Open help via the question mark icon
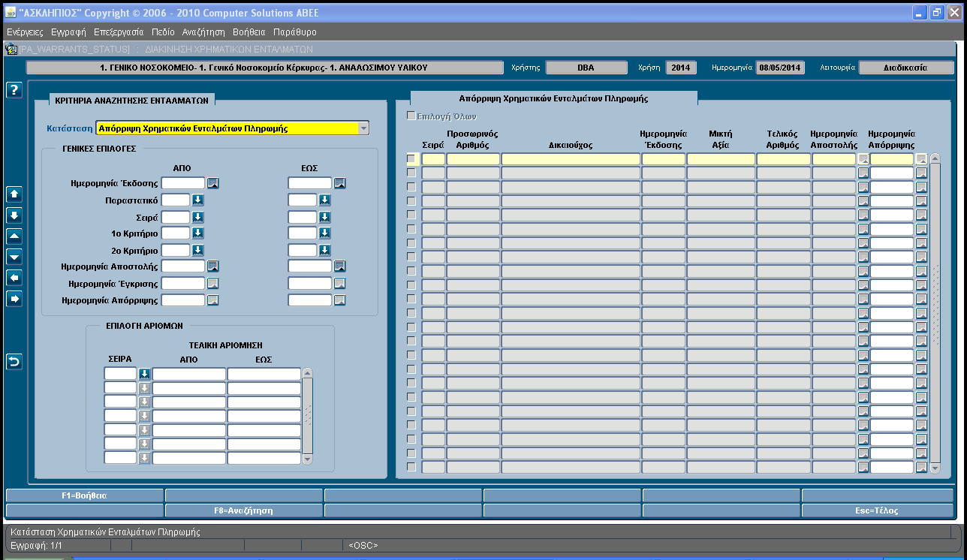Viewport: 967px width, 560px height. pyautogui.click(x=14, y=90)
